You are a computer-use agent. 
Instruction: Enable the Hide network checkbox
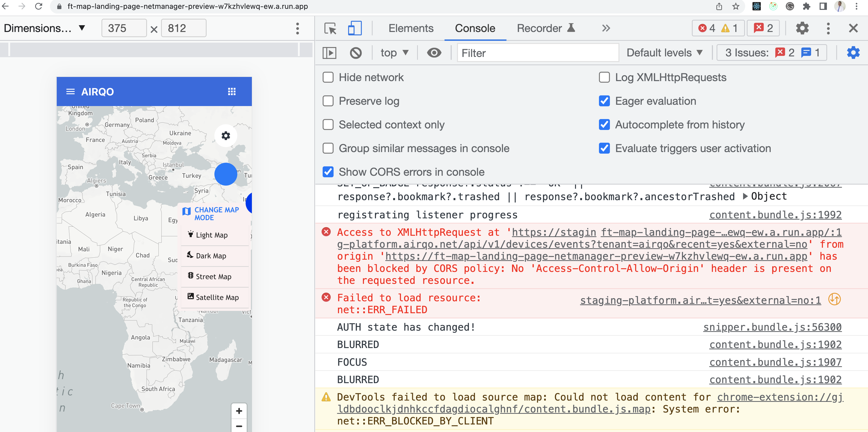tap(328, 77)
